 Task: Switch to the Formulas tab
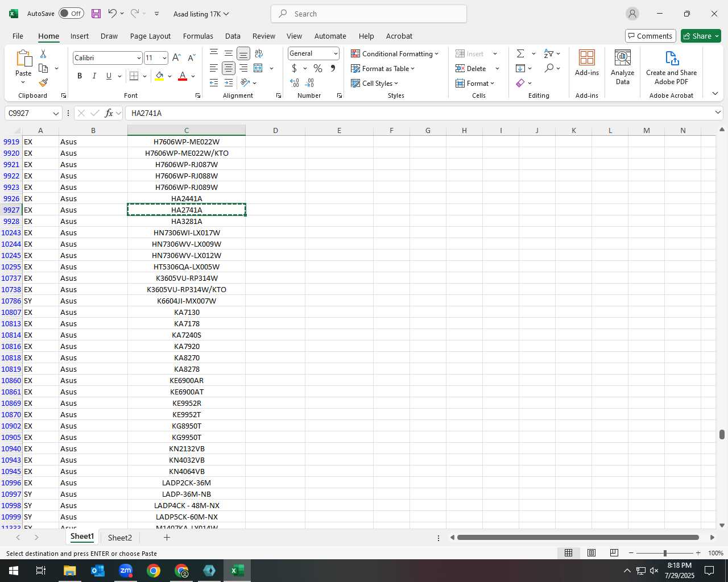point(198,36)
